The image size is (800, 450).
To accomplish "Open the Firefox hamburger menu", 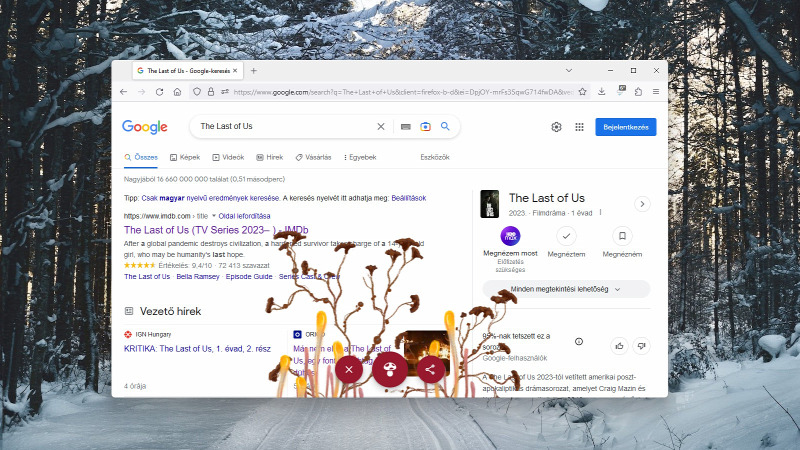I will [656, 92].
